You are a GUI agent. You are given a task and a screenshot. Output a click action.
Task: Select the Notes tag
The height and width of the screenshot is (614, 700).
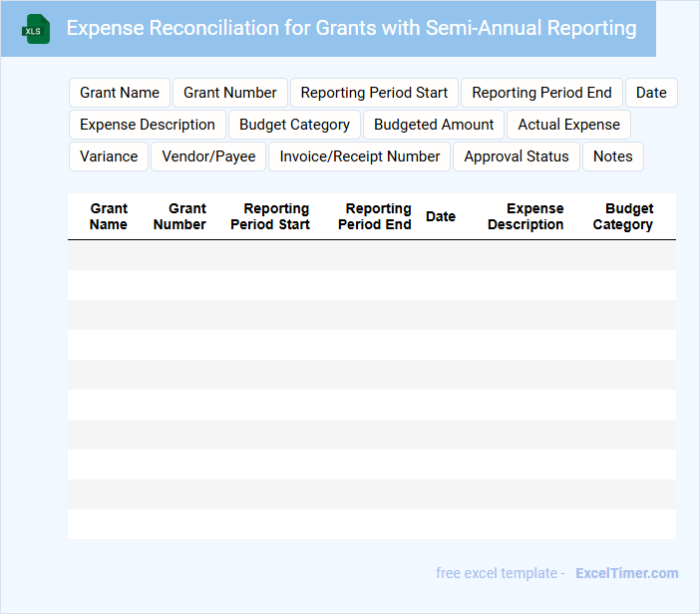(x=612, y=156)
